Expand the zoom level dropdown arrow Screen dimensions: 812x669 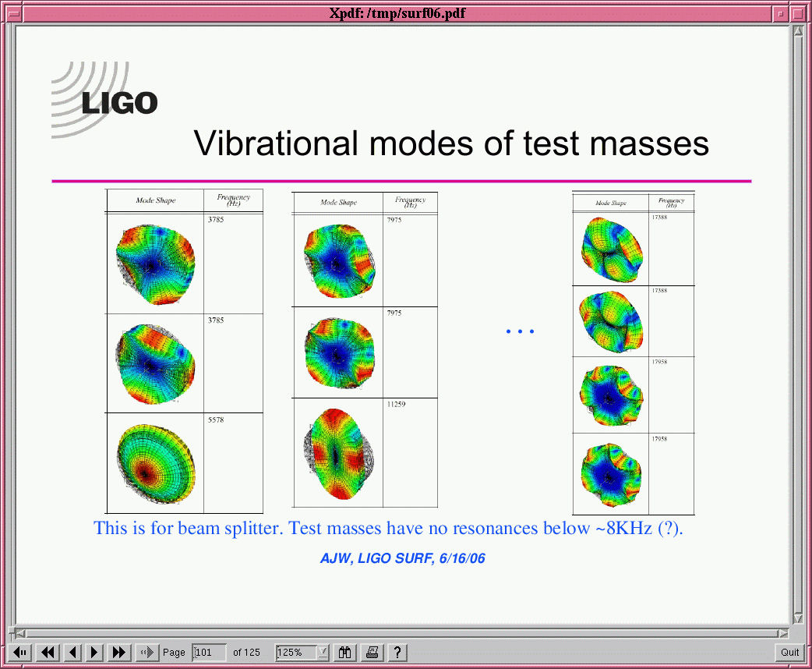(x=323, y=652)
